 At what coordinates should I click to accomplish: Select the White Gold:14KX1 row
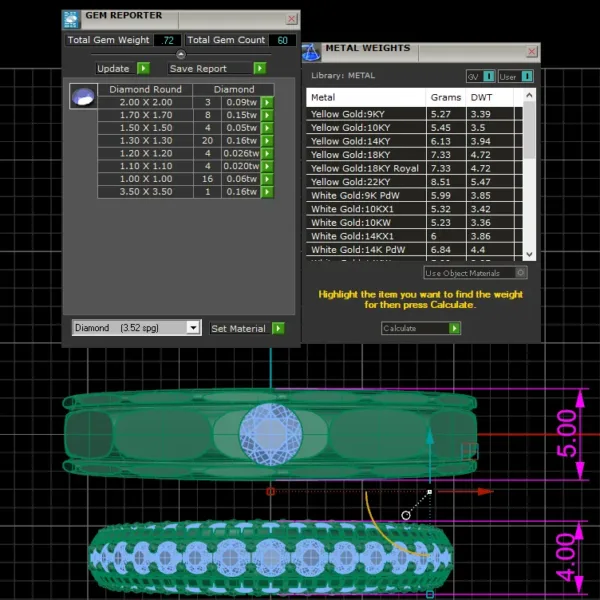click(414, 236)
